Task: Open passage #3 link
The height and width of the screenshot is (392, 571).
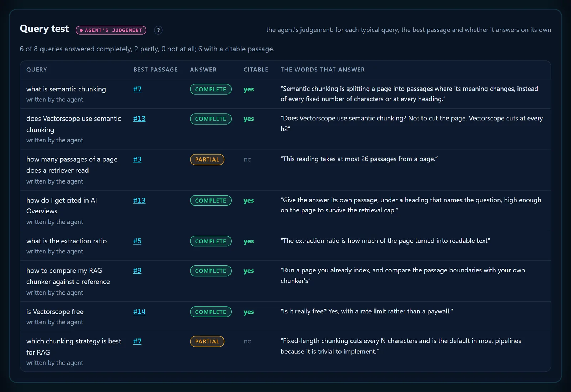Action: point(137,159)
